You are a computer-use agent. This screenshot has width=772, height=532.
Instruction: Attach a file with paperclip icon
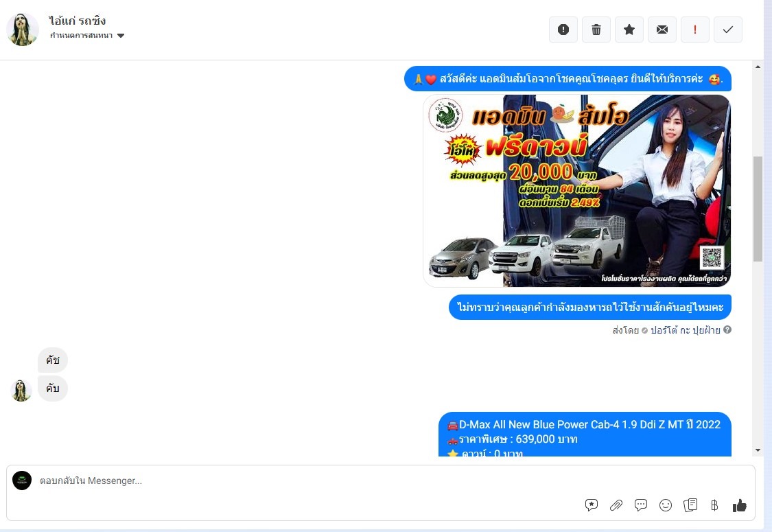616,505
